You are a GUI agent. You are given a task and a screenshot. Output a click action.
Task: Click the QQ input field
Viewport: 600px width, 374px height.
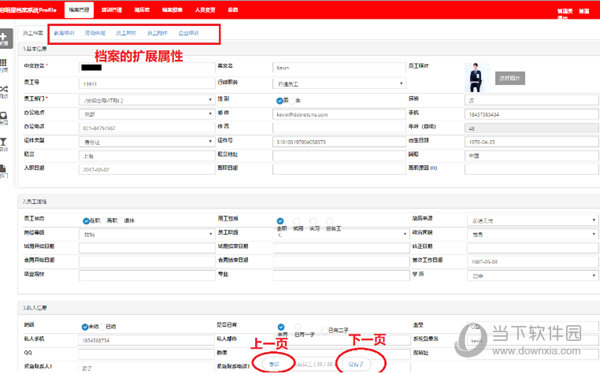146,354
